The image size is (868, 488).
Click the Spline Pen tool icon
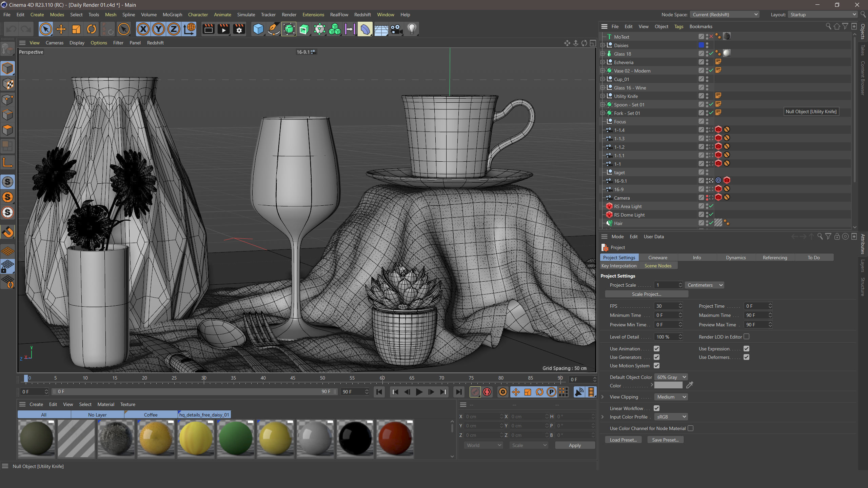[273, 29]
